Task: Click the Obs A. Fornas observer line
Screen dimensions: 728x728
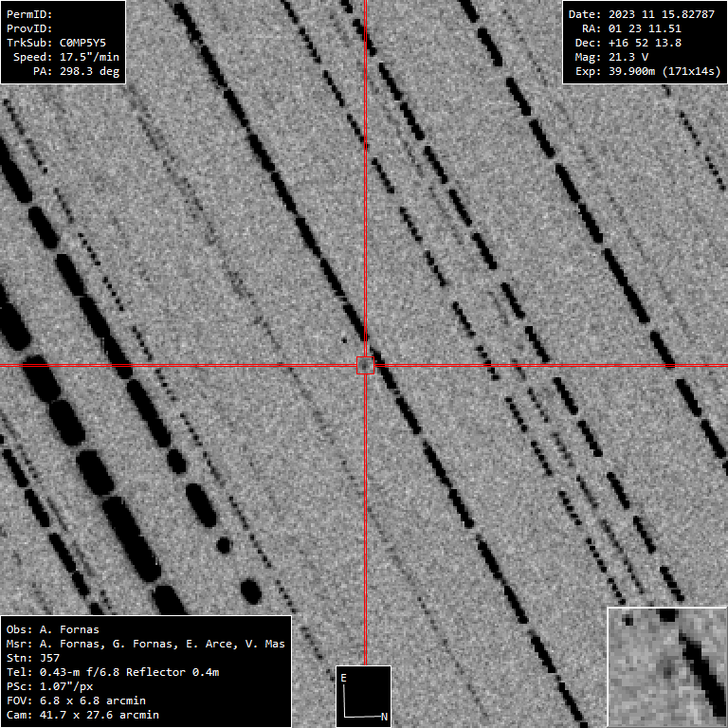Action: pyautogui.click(x=52, y=629)
